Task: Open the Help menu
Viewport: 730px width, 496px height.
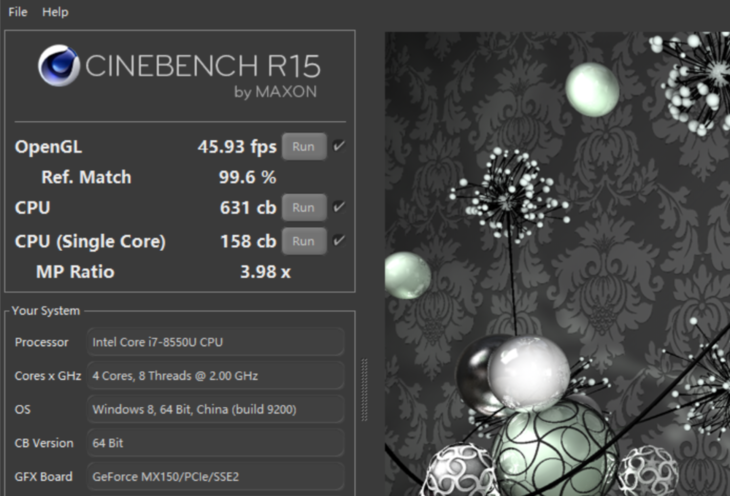Action: (x=55, y=12)
